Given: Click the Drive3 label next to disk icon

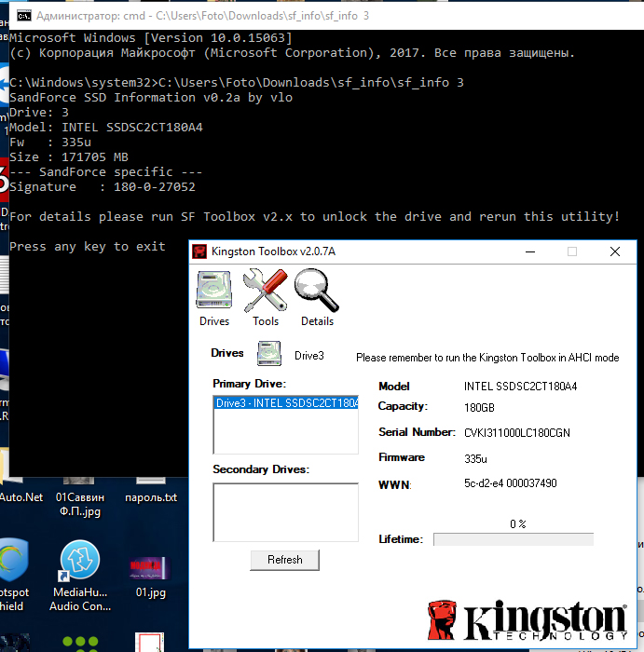Looking at the screenshot, I should coord(309,356).
